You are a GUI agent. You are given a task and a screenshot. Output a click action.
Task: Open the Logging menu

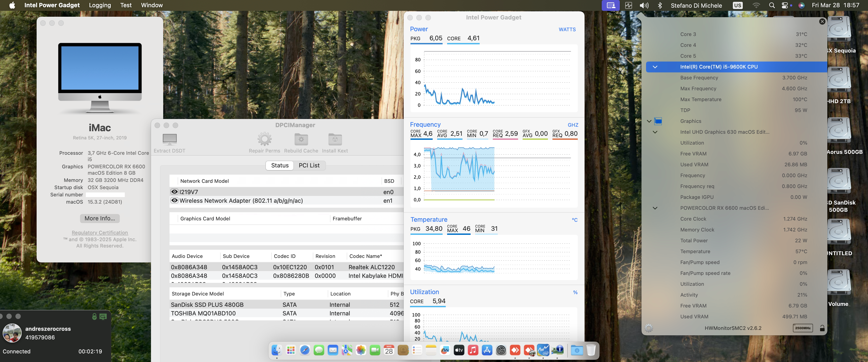100,5
